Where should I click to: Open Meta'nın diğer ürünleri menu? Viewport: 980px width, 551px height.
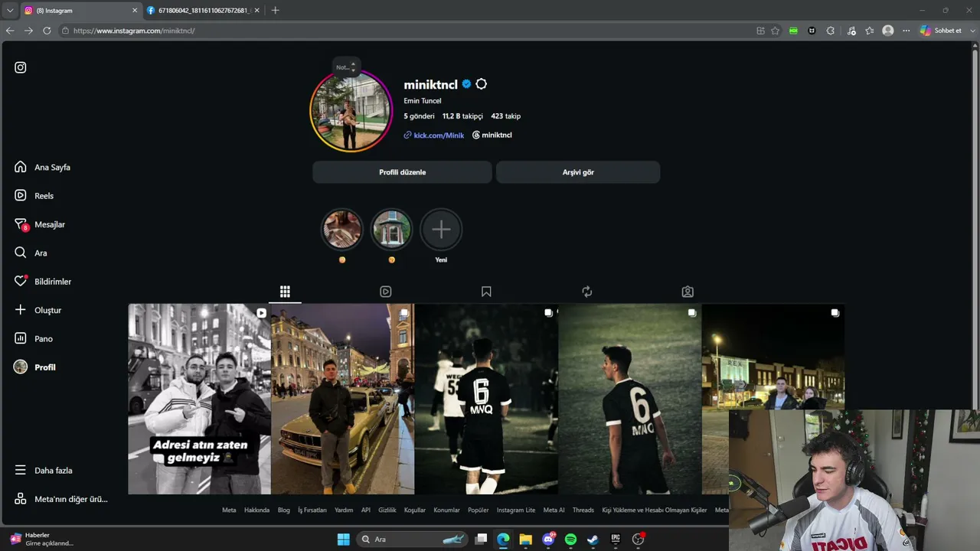pos(61,499)
